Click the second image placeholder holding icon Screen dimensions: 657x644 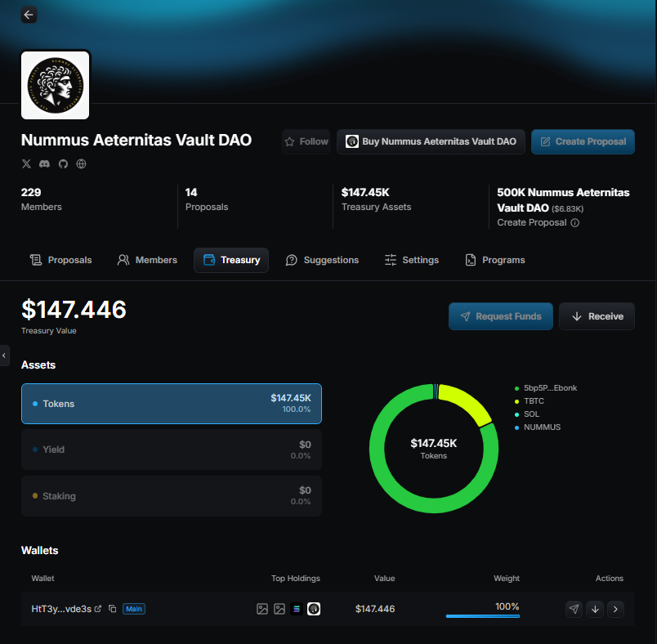pyautogui.click(x=279, y=609)
